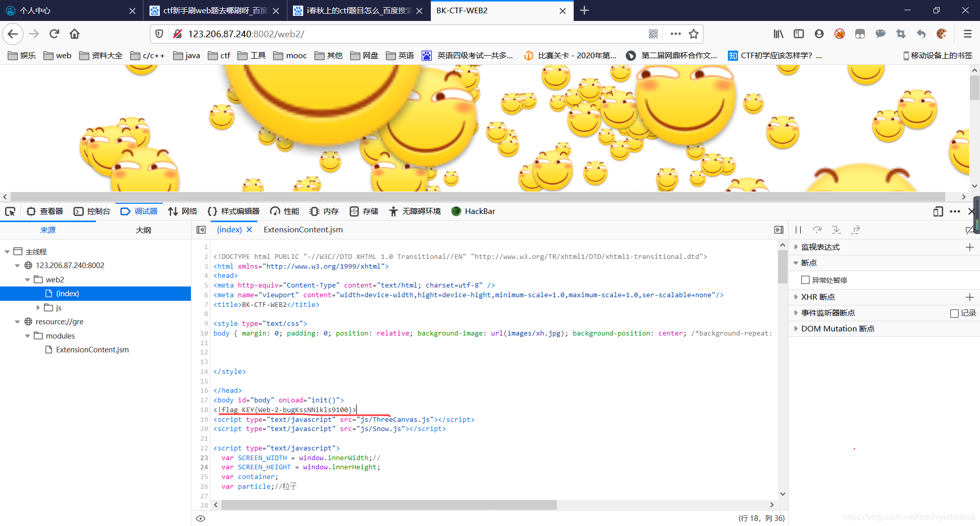This screenshot has height=526, width=980.
Task: Open the Network panel
Action: tap(183, 211)
